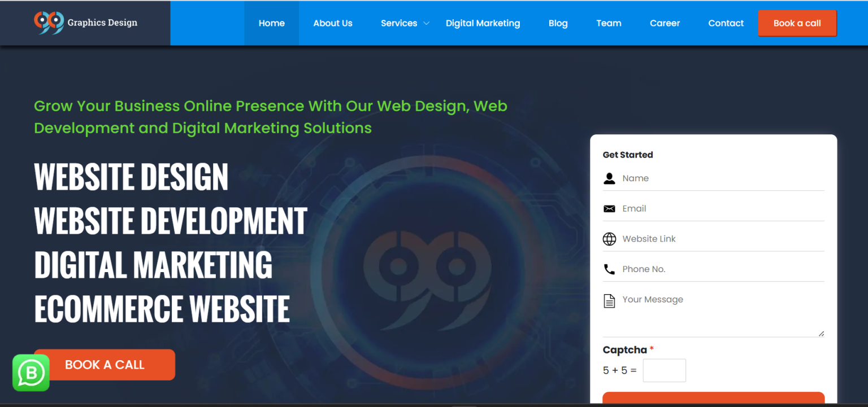868x407 pixels.
Task: Open the Team page link
Action: point(609,23)
